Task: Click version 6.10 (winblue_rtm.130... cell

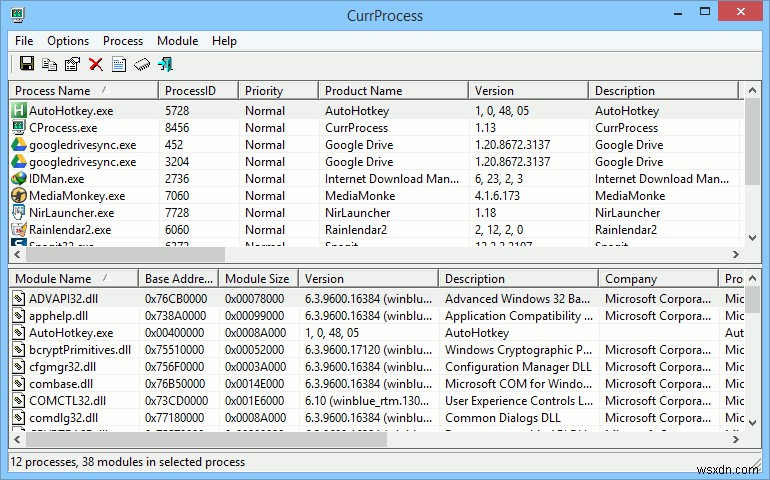Action: click(367, 401)
